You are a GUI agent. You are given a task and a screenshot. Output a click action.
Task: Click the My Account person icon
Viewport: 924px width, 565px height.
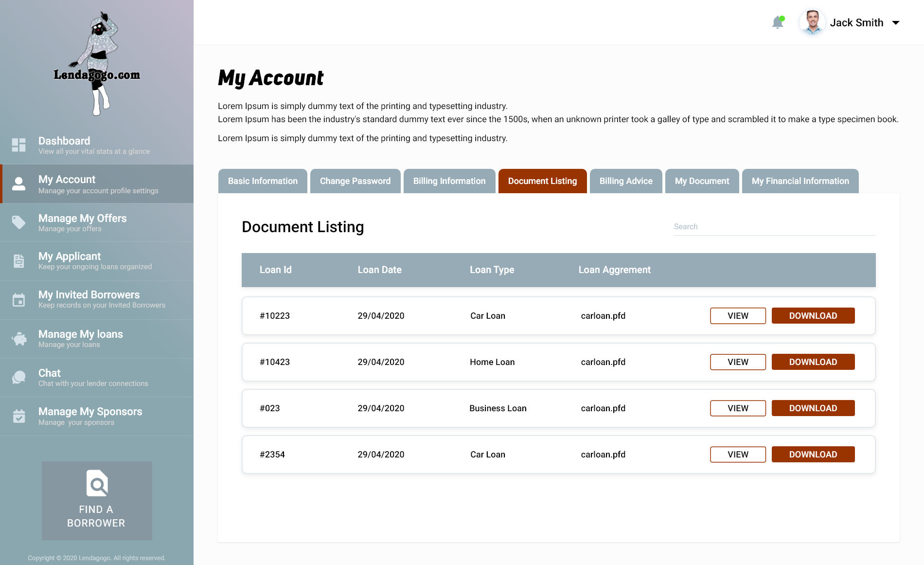coord(19,184)
